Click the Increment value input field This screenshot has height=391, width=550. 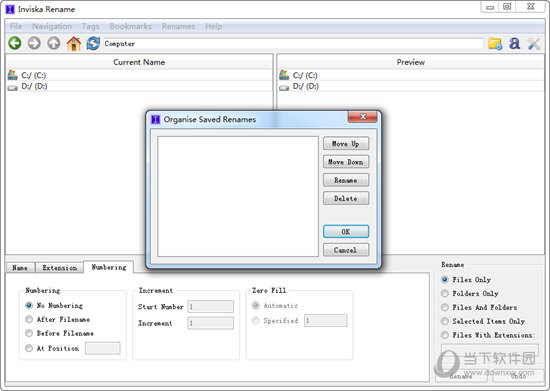click(210, 323)
